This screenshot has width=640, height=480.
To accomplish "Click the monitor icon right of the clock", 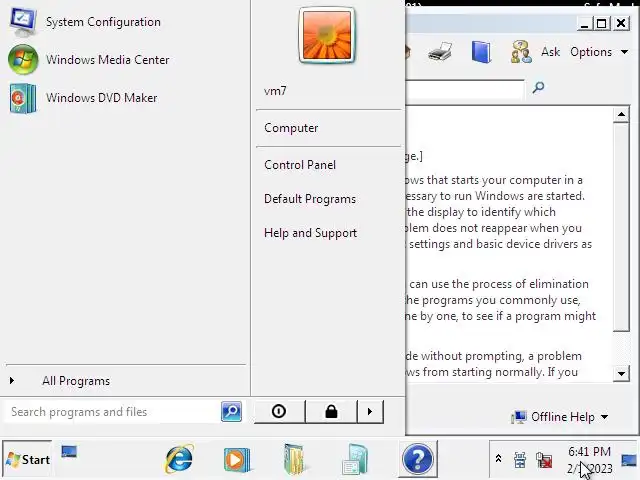I will [x=629, y=460].
